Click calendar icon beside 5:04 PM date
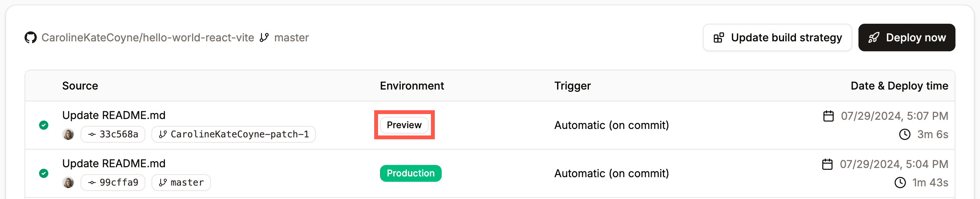The image size is (980, 199). (x=827, y=164)
